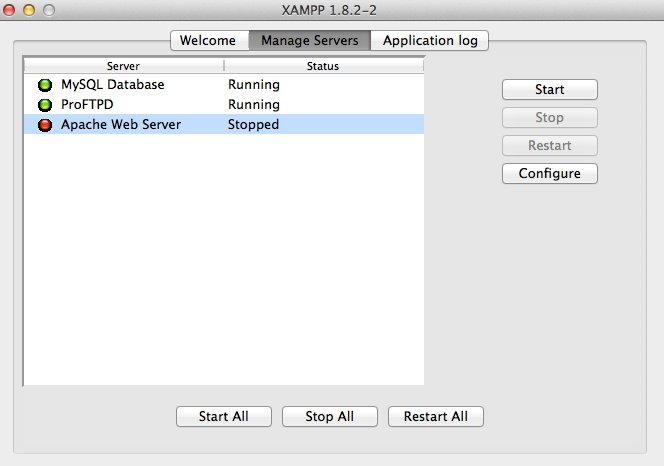The image size is (664, 466).
Task: Click the greyed-out Stop button
Action: [550, 117]
